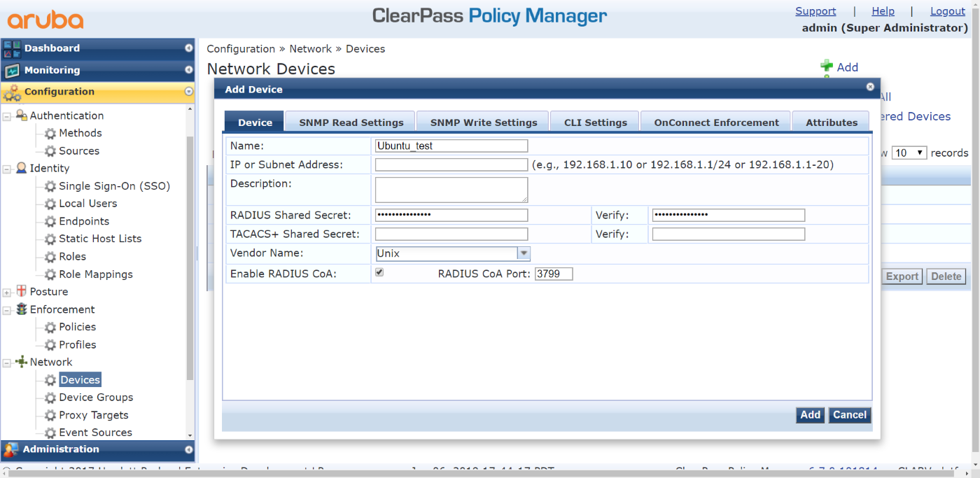
Task: Select the Device tab
Action: click(254, 122)
